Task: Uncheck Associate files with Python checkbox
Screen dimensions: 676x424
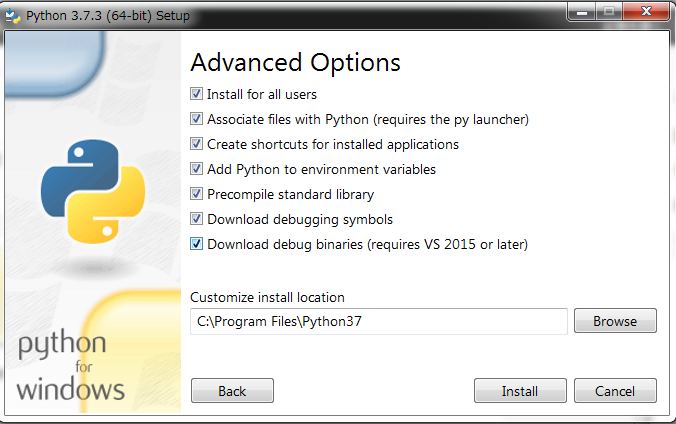Action: [x=196, y=119]
